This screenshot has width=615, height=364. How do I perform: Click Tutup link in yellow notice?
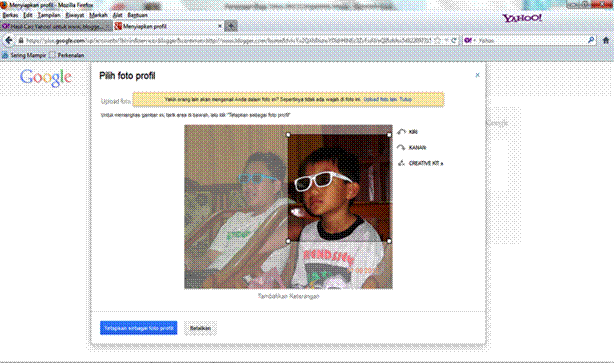coord(406,100)
